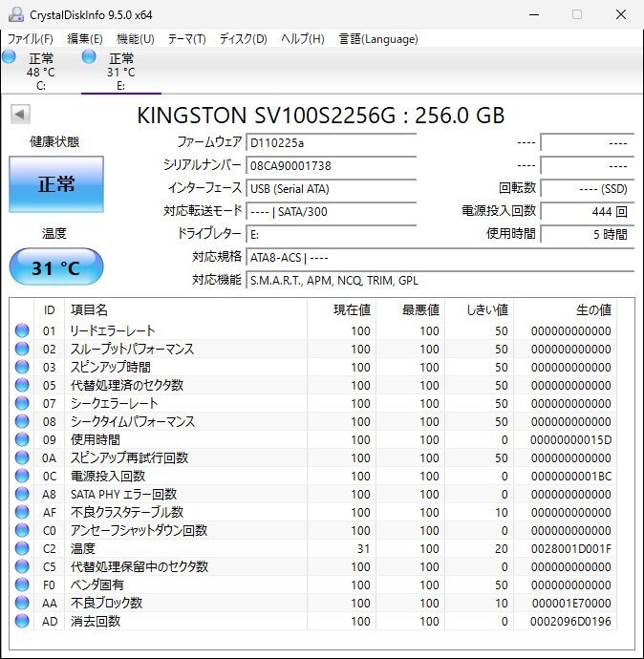
Task: Click the しきい値 column header
Action: click(x=480, y=309)
